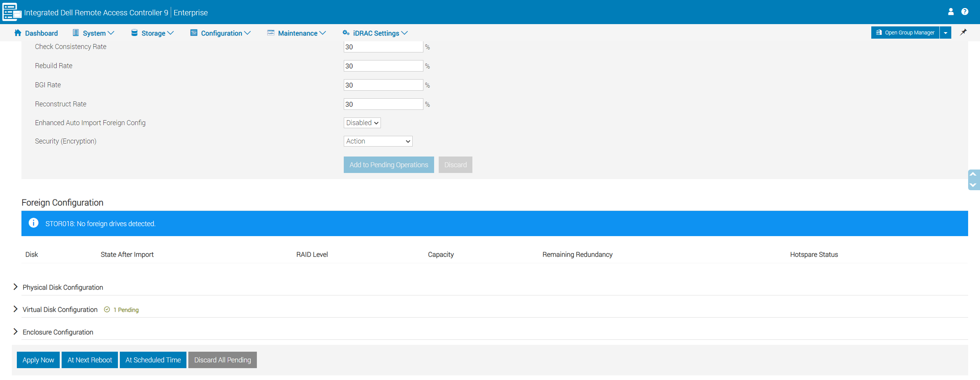
Task: Open the Security (Encryption) Action dropdown
Action: click(378, 141)
